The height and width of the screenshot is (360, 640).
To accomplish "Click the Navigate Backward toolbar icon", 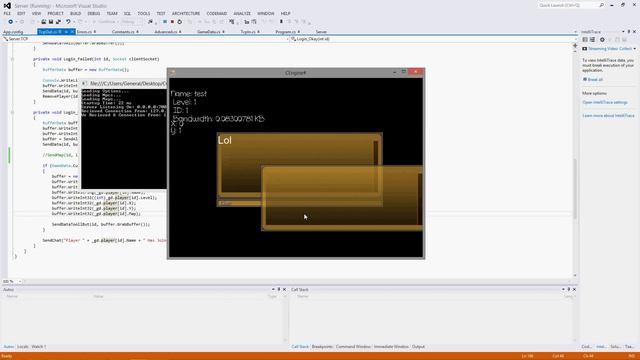I will click(10, 22).
